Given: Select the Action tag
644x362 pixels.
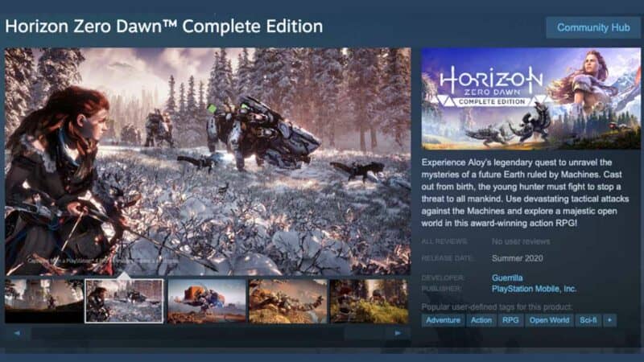Looking at the screenshot, I should pos(481,320).
